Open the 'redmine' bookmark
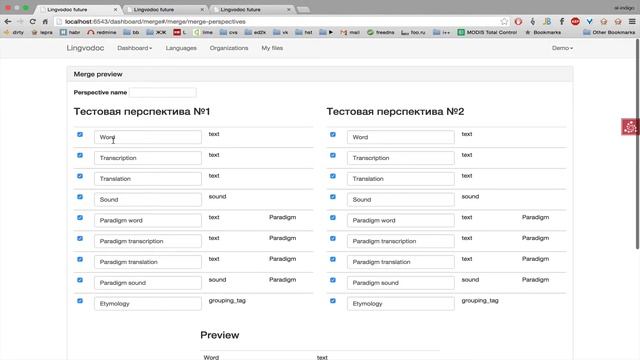The image size is (640, 360). (x=102, y=32)
